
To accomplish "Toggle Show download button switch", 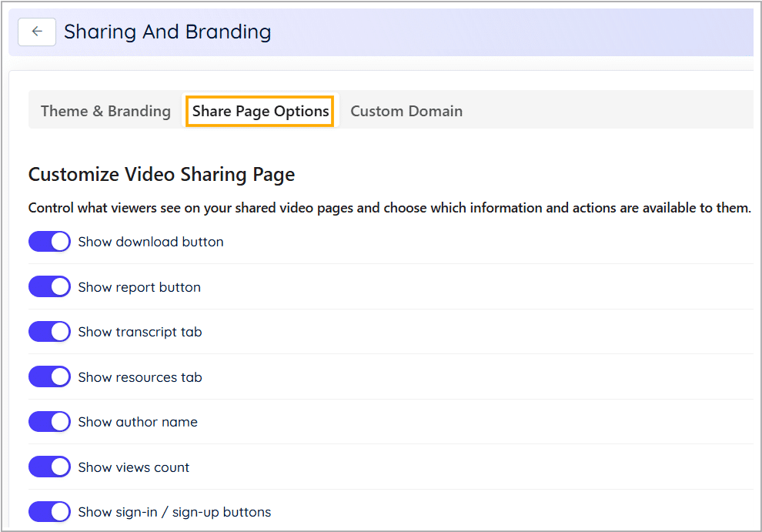I will pyautogui.click(x=49, y=242).
